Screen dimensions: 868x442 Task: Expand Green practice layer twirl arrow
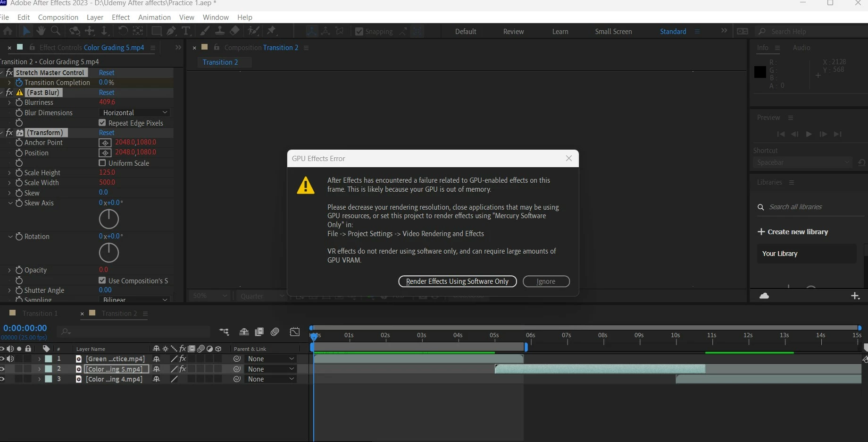click(40, 359)
